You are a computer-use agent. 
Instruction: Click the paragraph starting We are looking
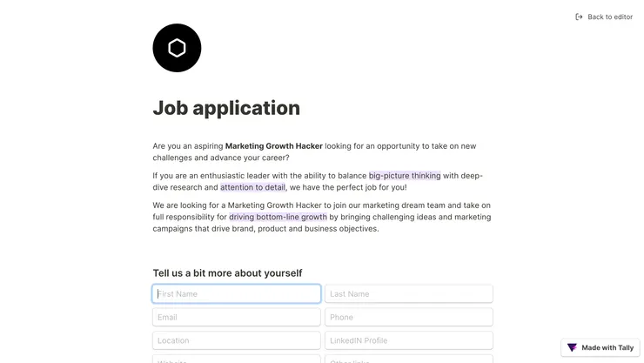tap(322, 217)
